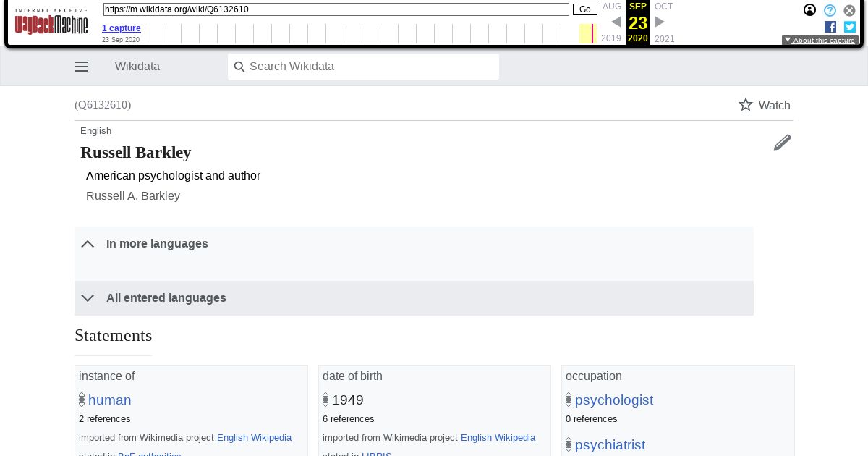Share capture on Facebook
Viewport: 868px width, 456px height.
[x=830, y=27]
